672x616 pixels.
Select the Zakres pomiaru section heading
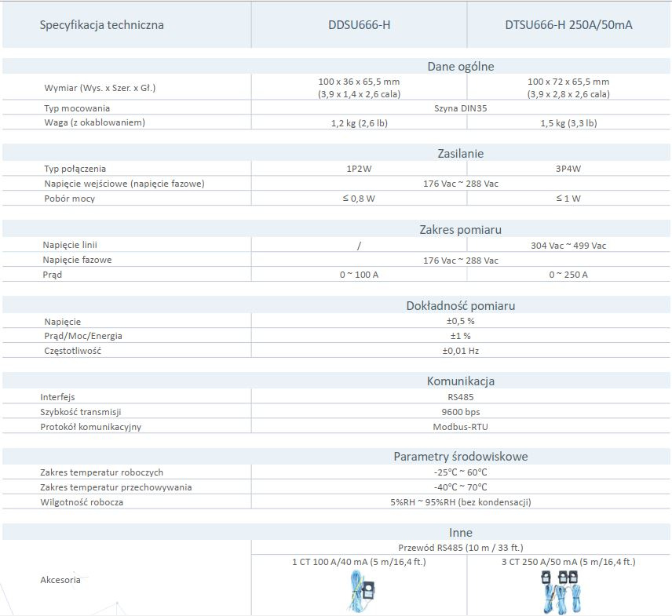[460, 230]
